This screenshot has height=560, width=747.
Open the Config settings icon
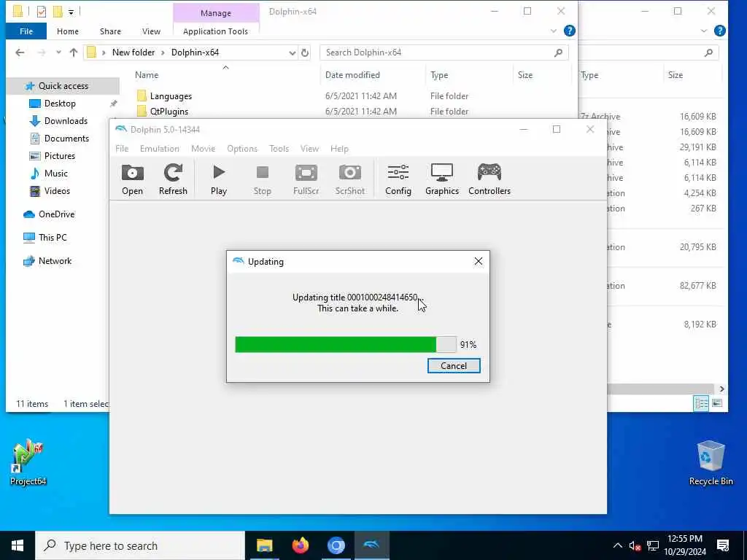[398, 179]
